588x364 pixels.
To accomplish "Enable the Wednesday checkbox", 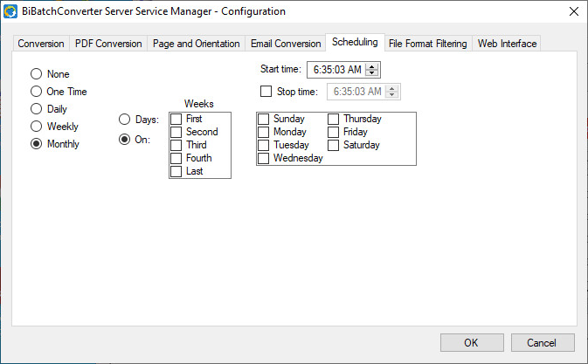I will coord(264,158).
